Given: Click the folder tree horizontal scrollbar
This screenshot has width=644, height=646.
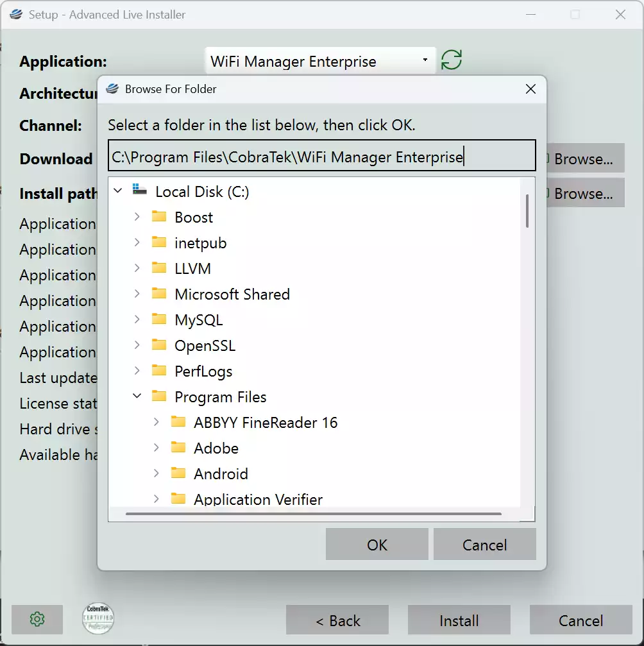Looking at the screenshot, I should coord(314,514).
